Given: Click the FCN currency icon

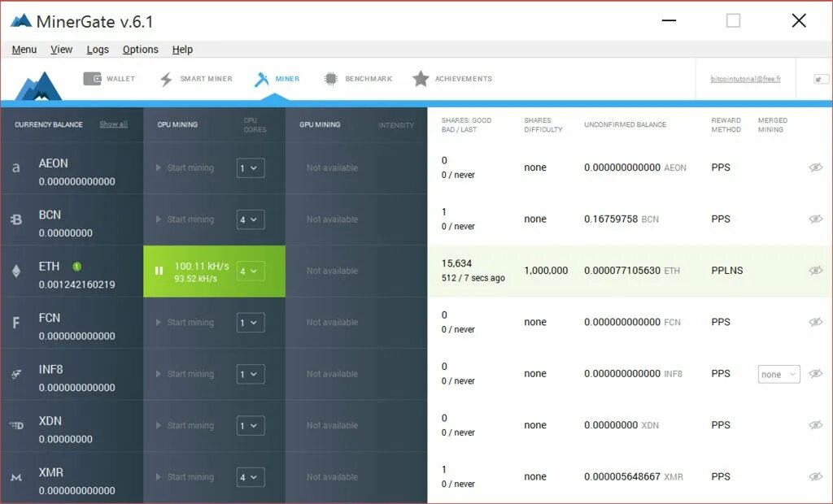Looking at the screenshot, I should [x=16, y=323].
